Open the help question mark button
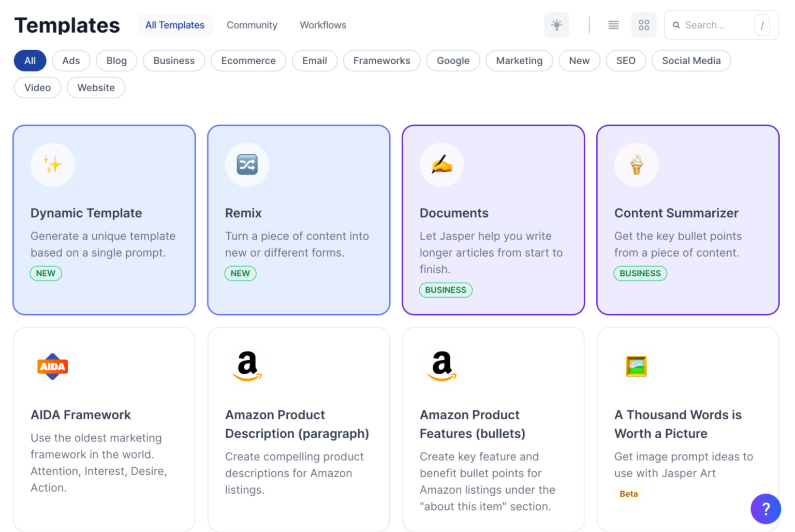Screen dimensions: 795x532 tap(765, 509)
